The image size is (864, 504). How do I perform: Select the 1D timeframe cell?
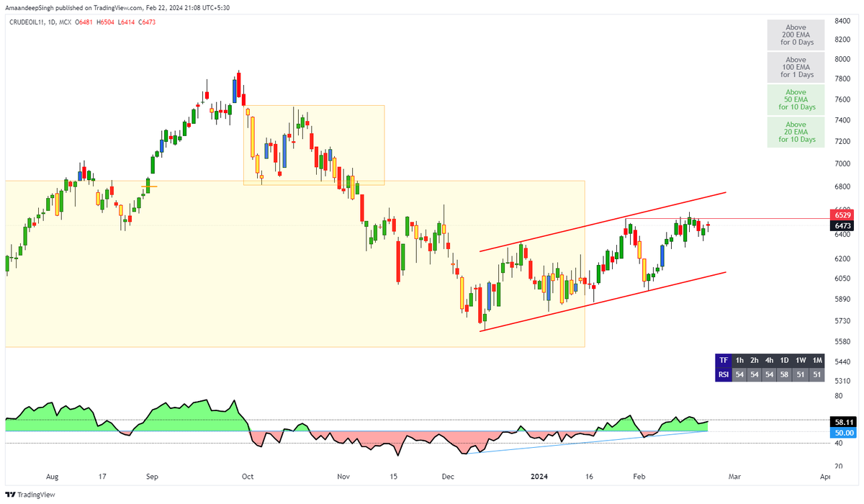click(x=785, y=360)
